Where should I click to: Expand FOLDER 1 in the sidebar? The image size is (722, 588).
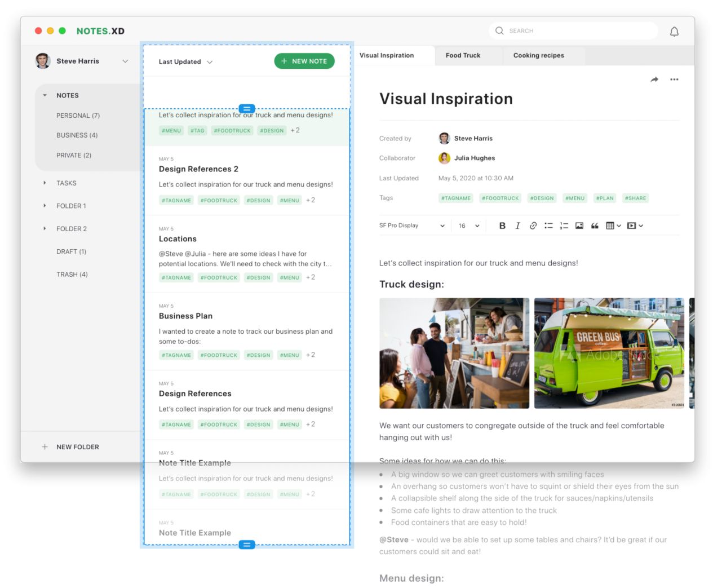click(45, 206)
